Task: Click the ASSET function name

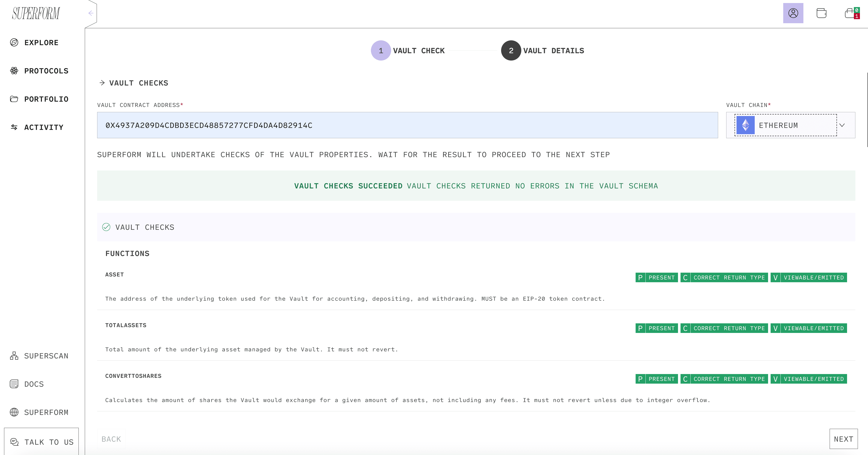Action: [114, 274]
